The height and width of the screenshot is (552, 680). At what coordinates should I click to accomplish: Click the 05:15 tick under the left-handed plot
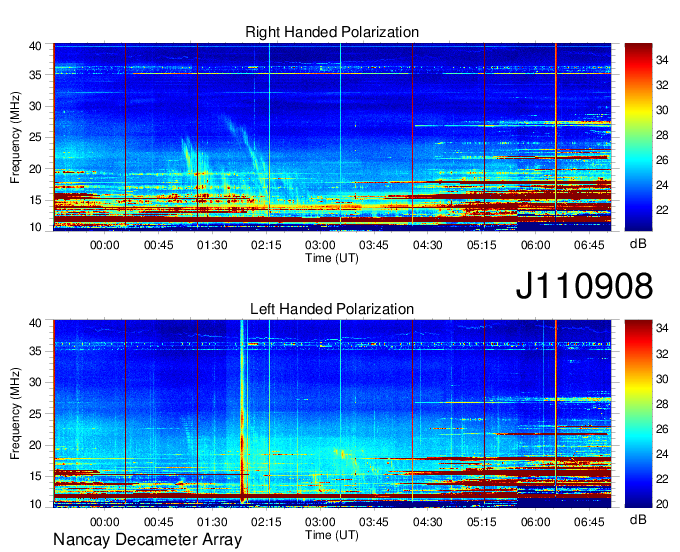(x=482, y=522)
